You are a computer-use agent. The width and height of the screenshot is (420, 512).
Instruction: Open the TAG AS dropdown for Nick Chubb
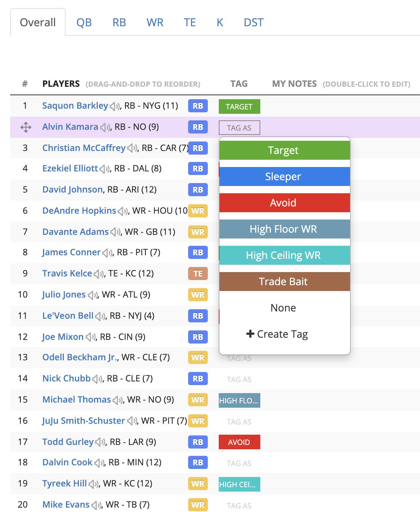240,379
